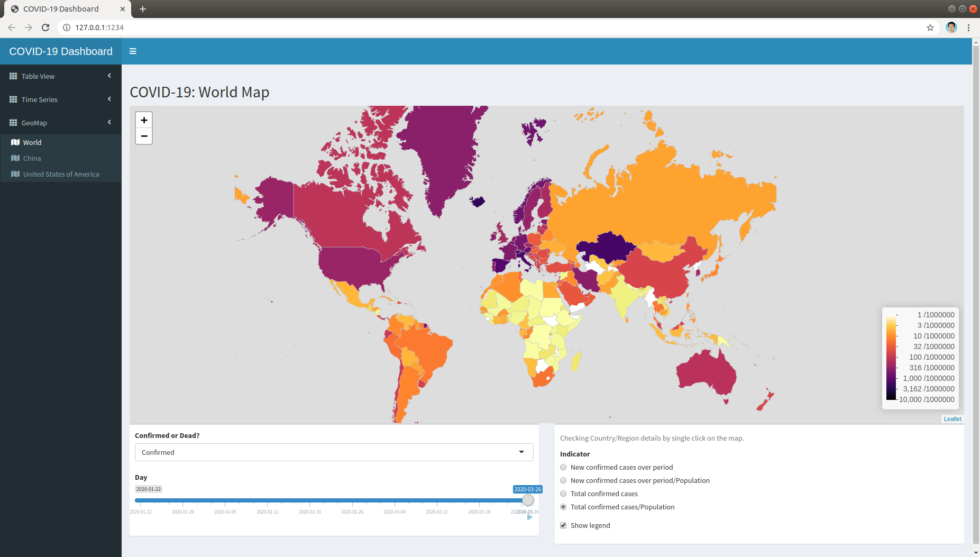
Task: Open the Time Series menu item
Action: 61,99
